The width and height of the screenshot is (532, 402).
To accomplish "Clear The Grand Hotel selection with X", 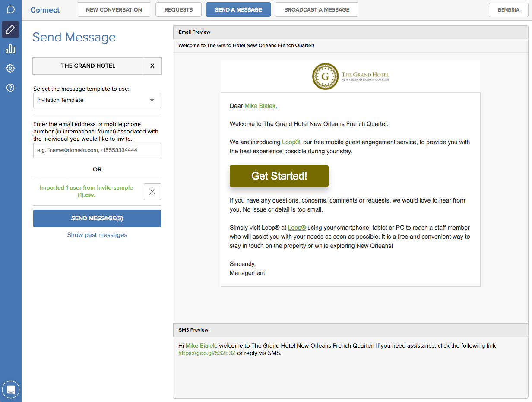I will point(152,66).
